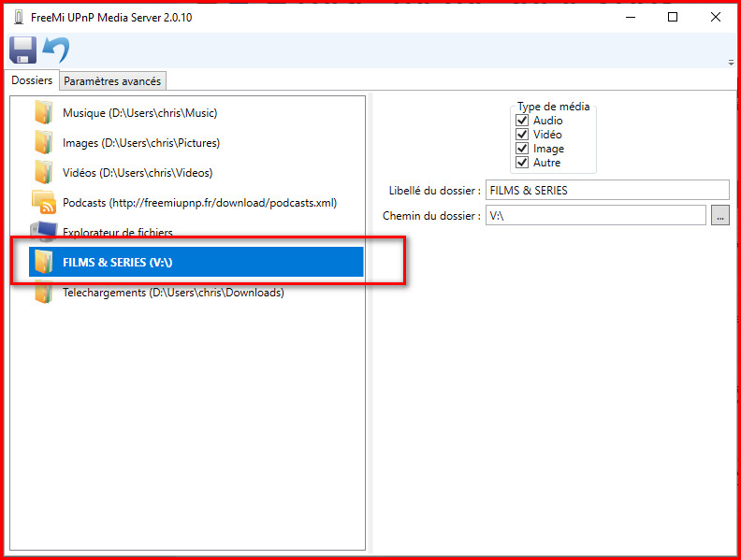741x560 pixels.
Task: Open the toolbar overflow arrow
Action: coord(731,63)
